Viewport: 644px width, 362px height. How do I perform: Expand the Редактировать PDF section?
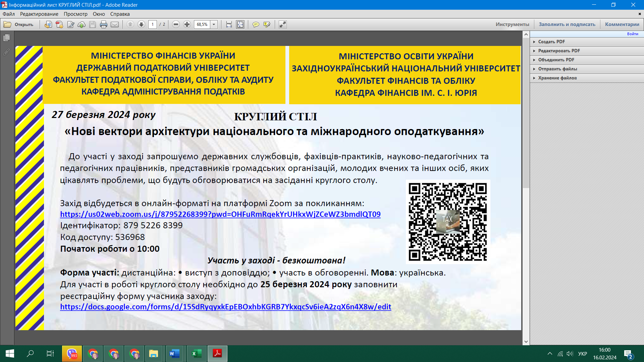pyautogui.click(x=586, y=51)
